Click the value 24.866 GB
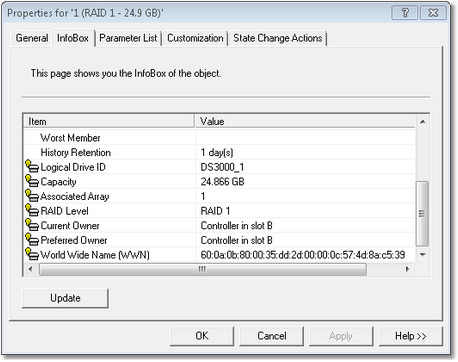This screenshot has width=458, height=362. point(222,181)
